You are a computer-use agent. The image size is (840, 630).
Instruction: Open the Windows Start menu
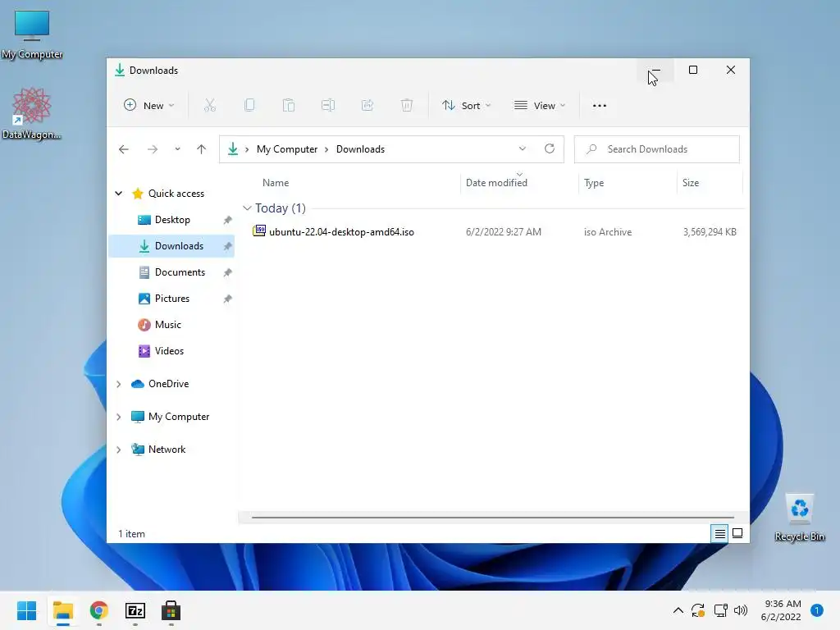27,610
